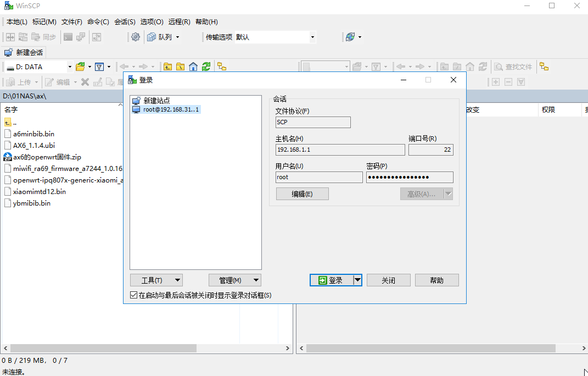Select the 新建会话 session tab
Screen dimensions: 588x376
24,52
